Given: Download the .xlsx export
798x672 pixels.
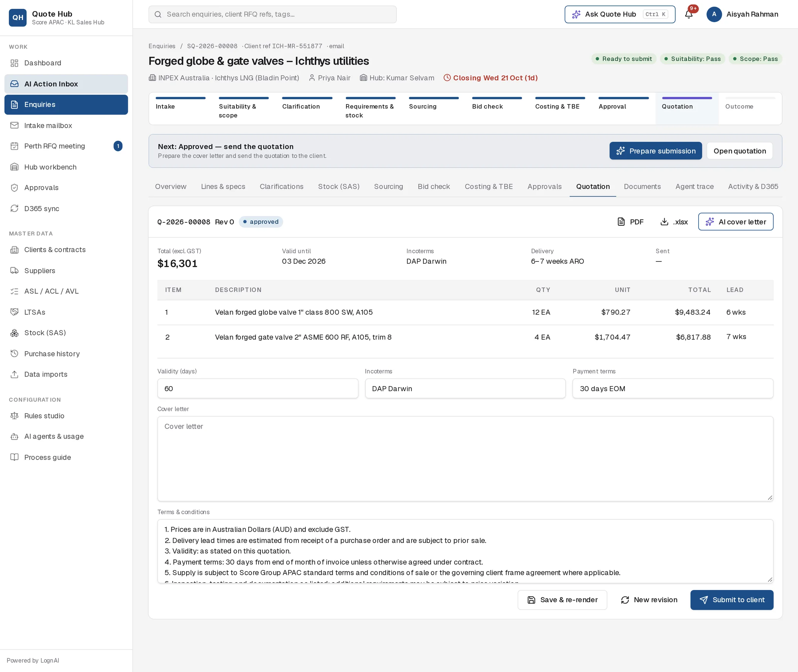Looking at the screenshot, I should (x=674, y=222).
